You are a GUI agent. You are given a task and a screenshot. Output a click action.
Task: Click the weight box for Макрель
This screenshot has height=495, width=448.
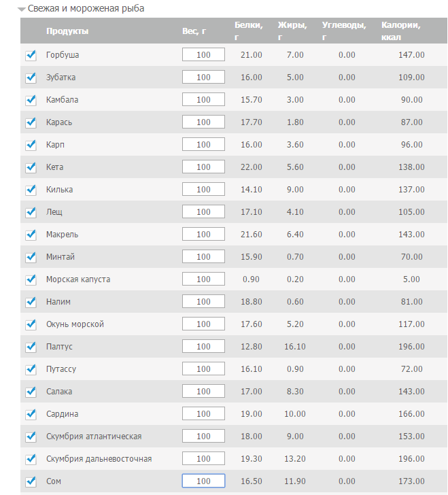[x=203, y=235]
